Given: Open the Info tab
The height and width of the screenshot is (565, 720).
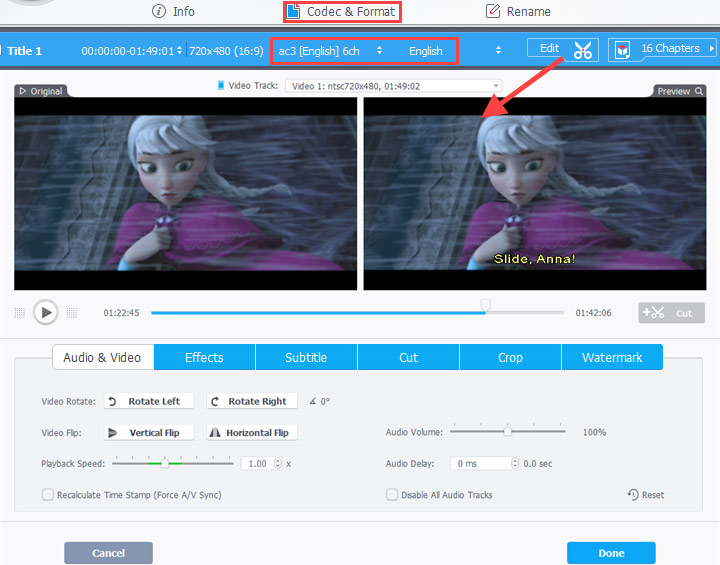Looking at the screenshot, I should tap(173, 11).
